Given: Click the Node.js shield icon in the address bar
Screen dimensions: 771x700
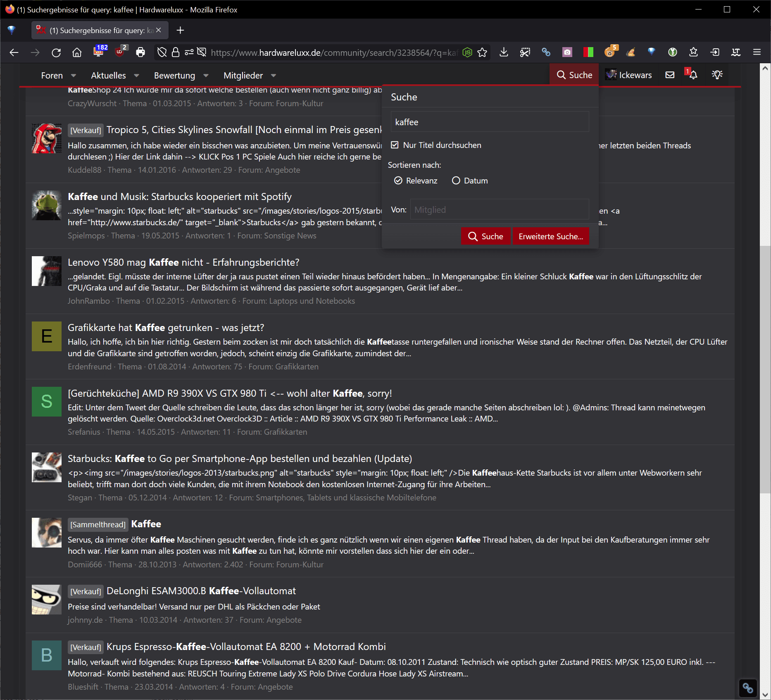Looking at the screenshot, I should tap(467, 52).
